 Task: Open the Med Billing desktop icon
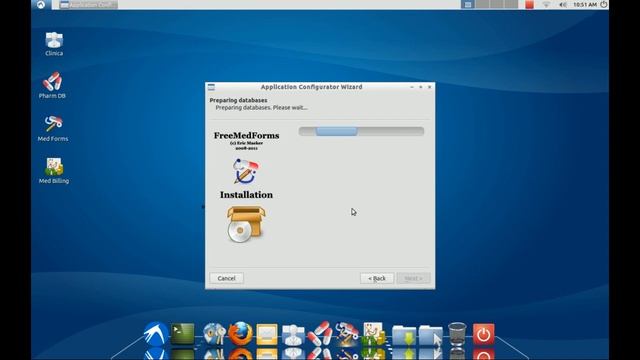53,171
